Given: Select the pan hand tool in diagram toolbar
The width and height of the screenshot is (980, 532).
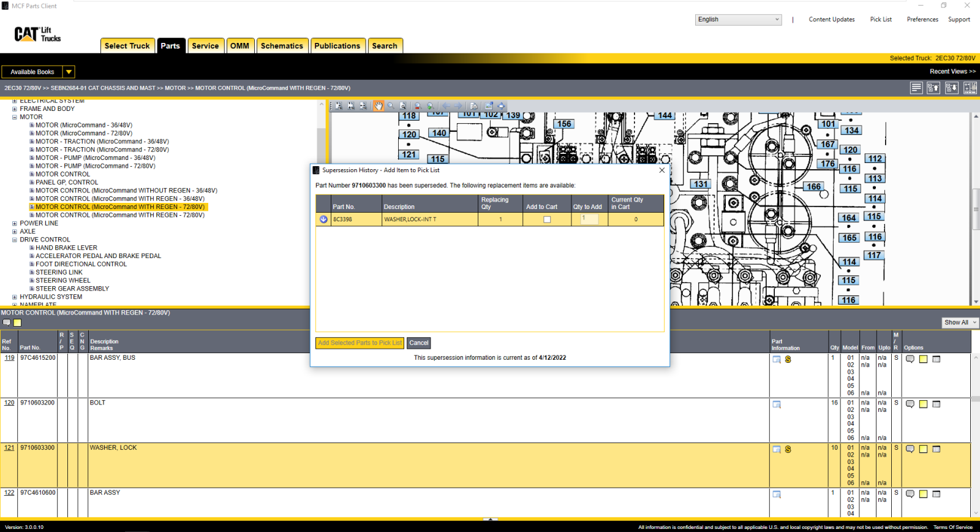Looking at the screenshot, I should point(379,105).
